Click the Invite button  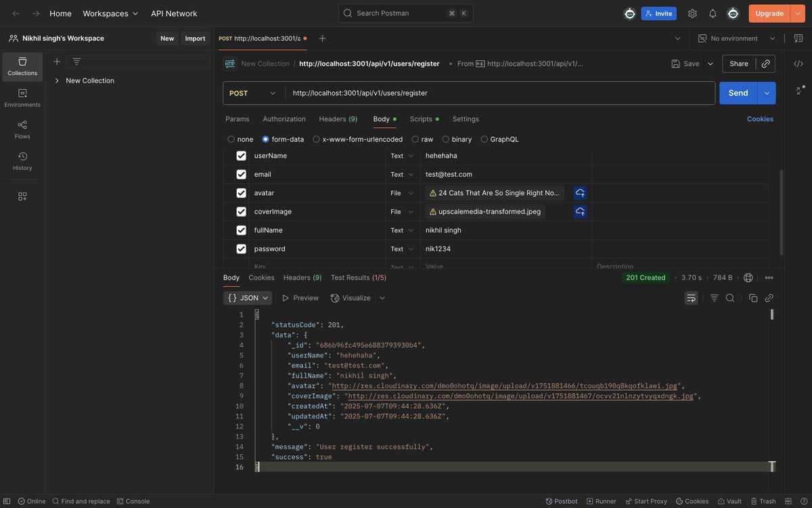(658, 14)
